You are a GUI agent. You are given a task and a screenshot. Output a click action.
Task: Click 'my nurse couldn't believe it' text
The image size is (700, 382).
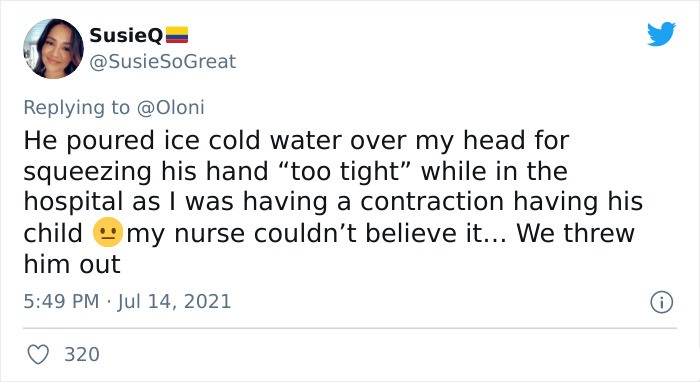(317, 233)
